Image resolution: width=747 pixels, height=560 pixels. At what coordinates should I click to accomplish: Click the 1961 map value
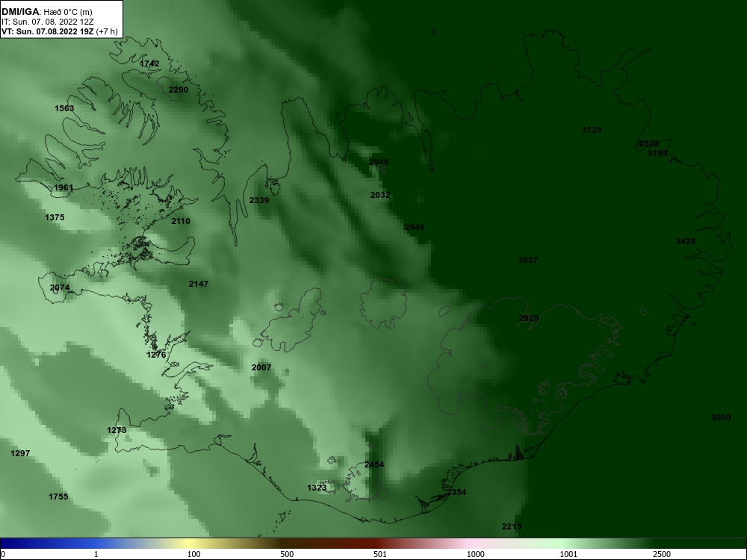tap(63, 187)
